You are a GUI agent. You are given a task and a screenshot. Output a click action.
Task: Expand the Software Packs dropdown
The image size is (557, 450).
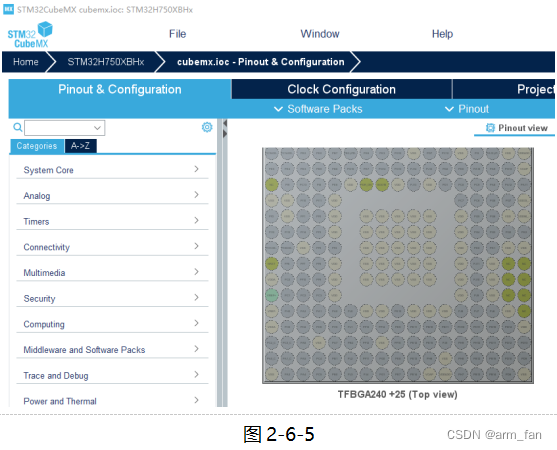click(x=318, y=109)
